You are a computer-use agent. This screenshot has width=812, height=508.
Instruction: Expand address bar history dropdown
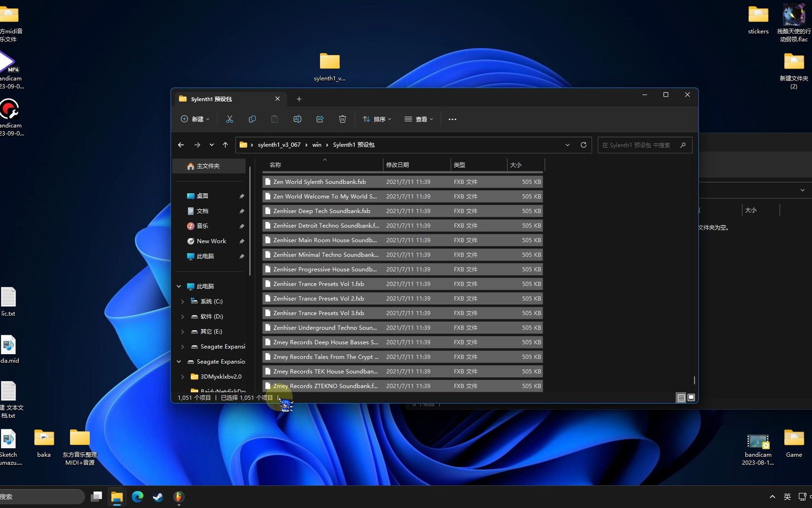[x=567, y=145]
